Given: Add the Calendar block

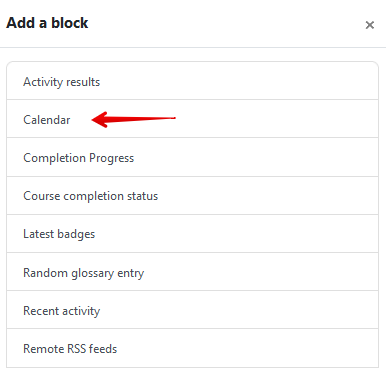Looking at the screenshot, I should click(193, 119).
